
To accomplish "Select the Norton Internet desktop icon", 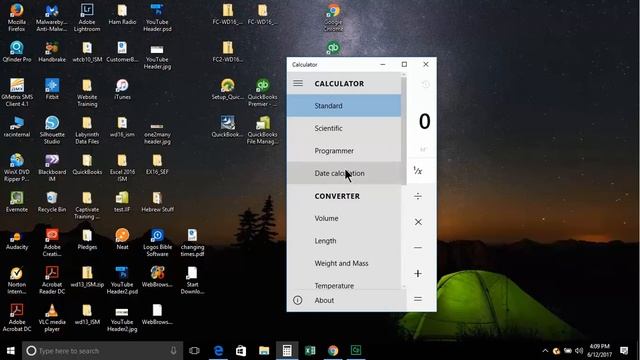I will click(x=17, y=280).
